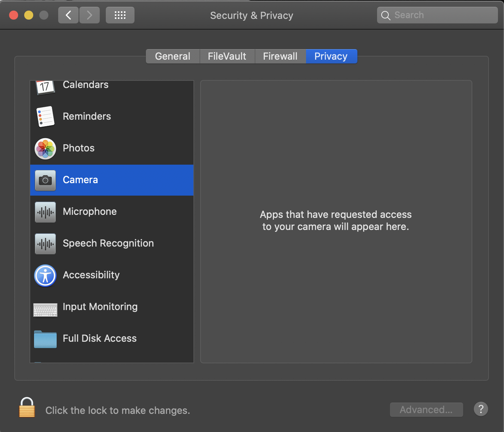Open help with the question mark button
This screenshot has width=504, height=432.
click(481, 409)
